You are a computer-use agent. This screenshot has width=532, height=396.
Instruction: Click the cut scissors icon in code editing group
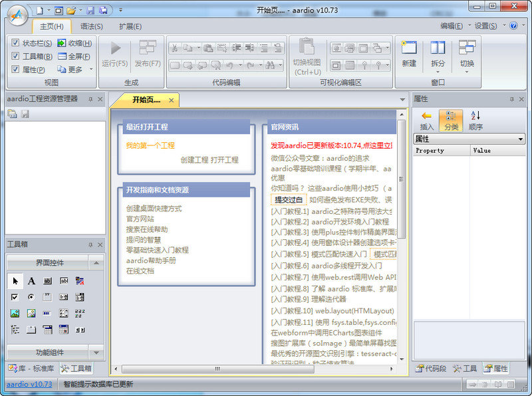pyautogui.click(x=175, y=48)
